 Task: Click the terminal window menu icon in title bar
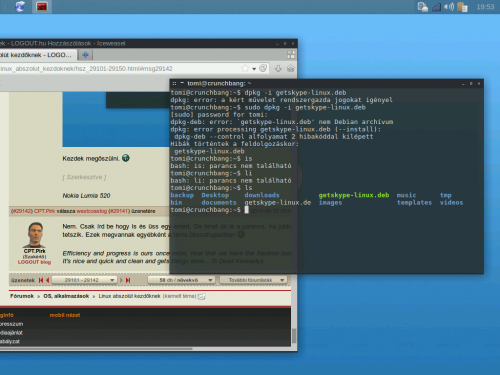coord(174,83)
